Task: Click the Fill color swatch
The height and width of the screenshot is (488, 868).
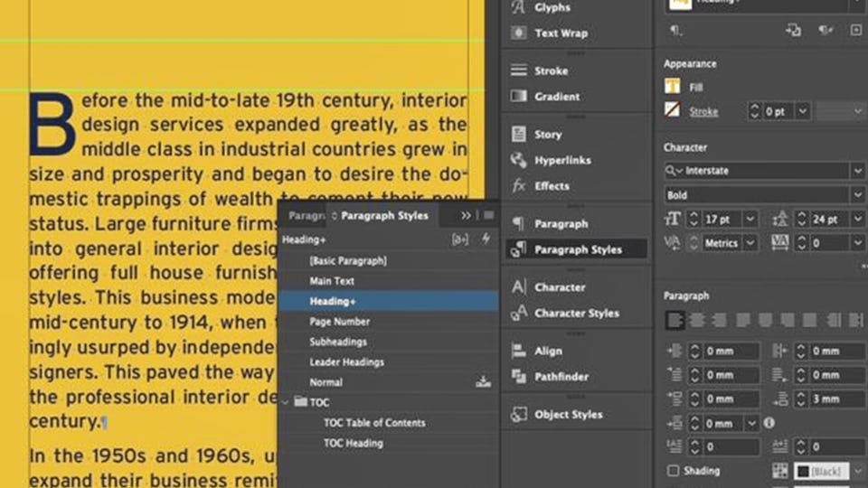Action: tap(672, 86)
